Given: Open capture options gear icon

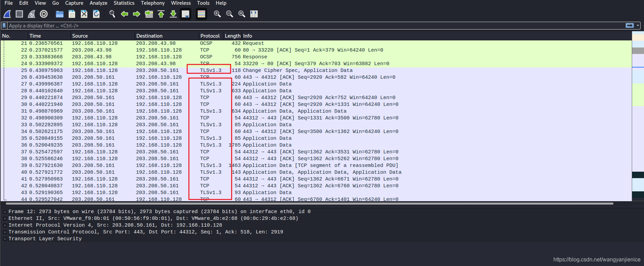Looking at the screenshot, I should pos(44,14).
